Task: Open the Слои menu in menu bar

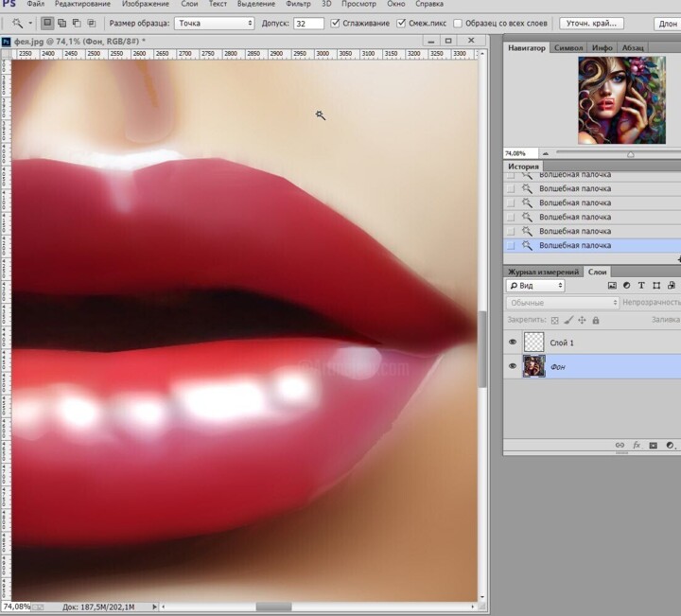Action: pos(189,4)
